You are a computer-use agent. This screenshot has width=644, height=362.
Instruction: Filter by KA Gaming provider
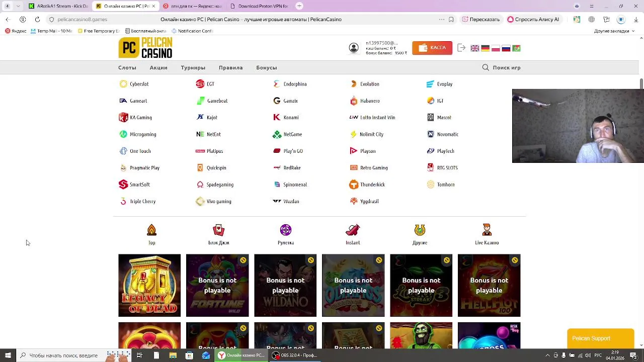point(135,117)
